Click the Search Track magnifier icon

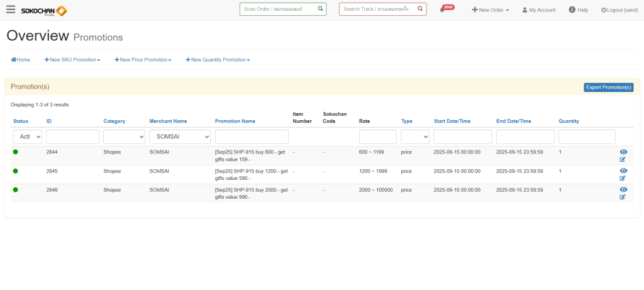[x=419, y=9]
